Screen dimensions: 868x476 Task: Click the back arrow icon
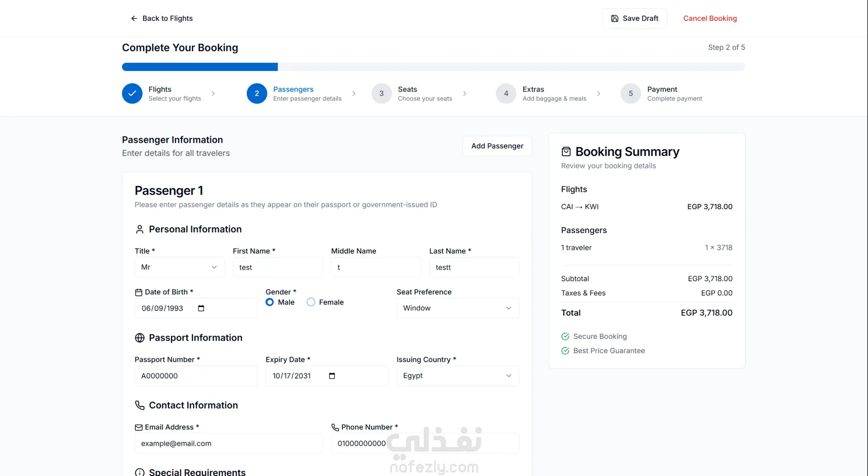point(134,19)
